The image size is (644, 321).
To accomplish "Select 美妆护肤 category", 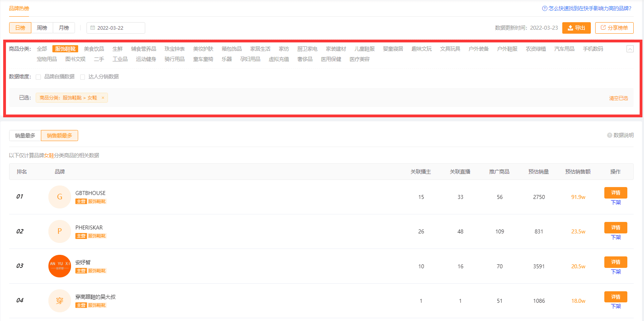I will pos(203,49).
